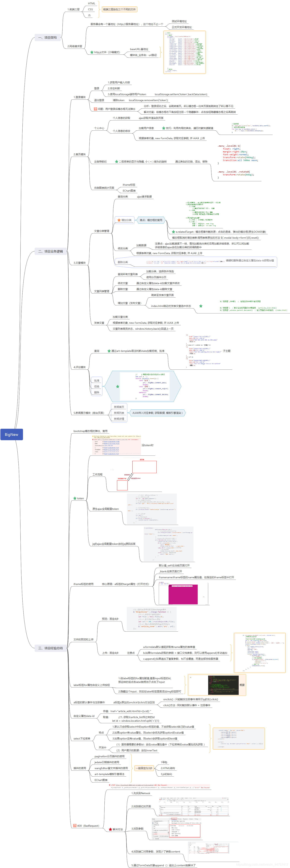Click the bootstrap模态框的弹出、复用 node
290x868 pixels.
tap(90, 431)
